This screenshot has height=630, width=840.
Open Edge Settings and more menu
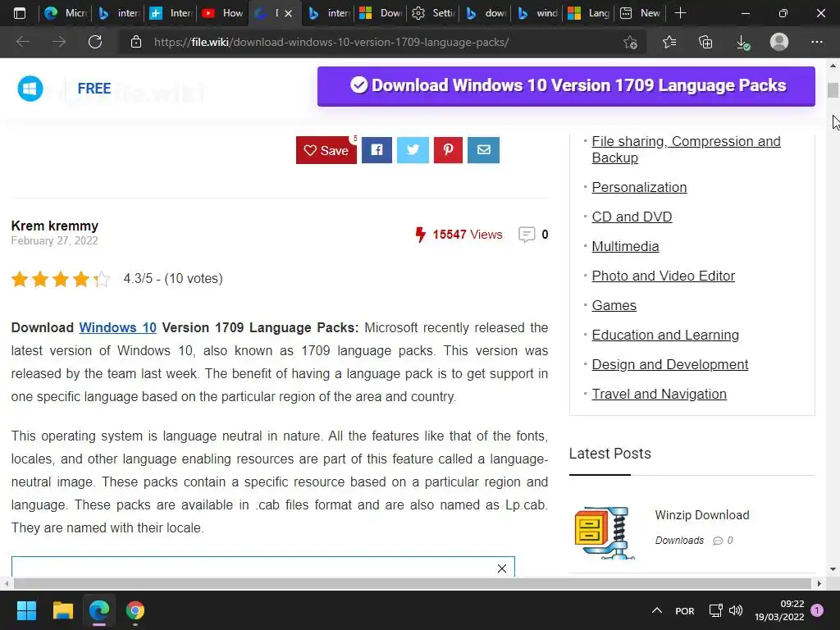point(816,42)
